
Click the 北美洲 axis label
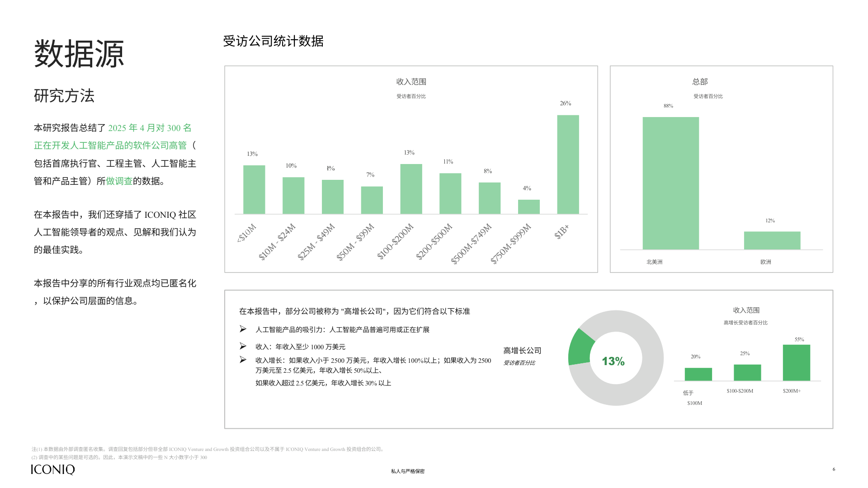coord(654,262)
